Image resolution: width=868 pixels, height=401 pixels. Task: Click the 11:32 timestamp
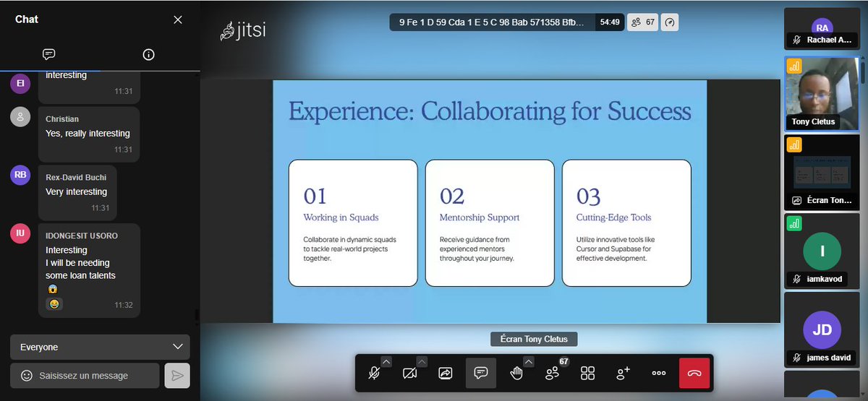[123, 305]
